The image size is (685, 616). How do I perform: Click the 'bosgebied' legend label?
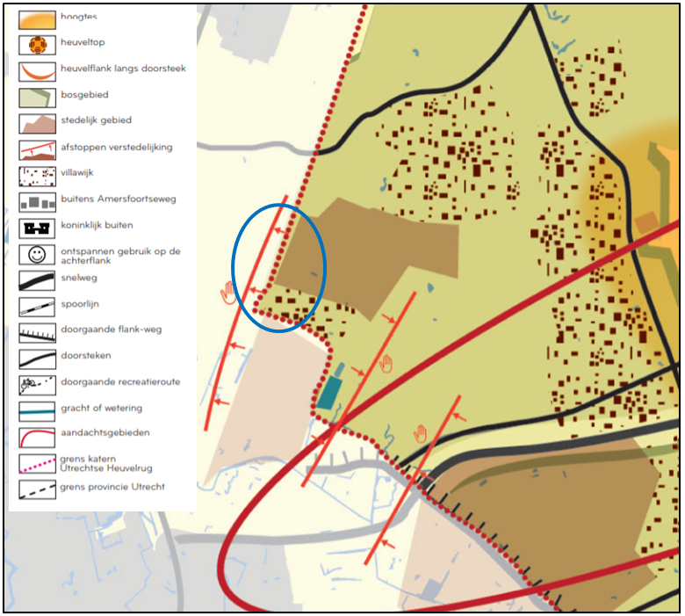pyautogui.click(x=84, y=95)
